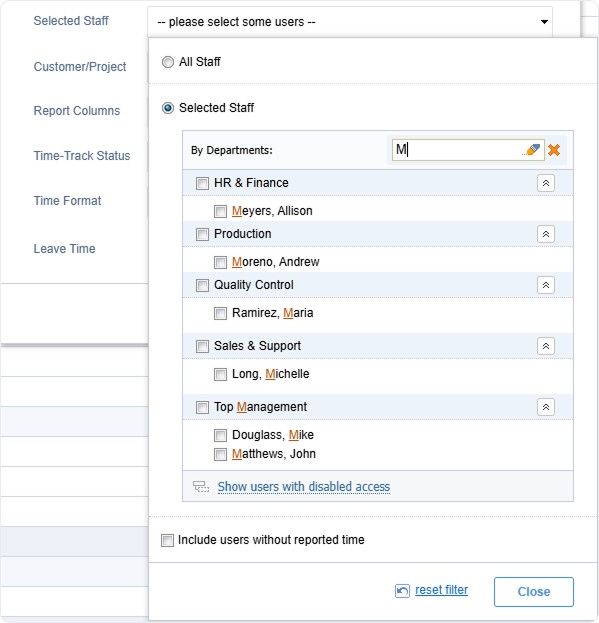Viewport: 599px width, 623px height.
Task: Select the Time-Track Status sidebar item
Action: [82, 155]
